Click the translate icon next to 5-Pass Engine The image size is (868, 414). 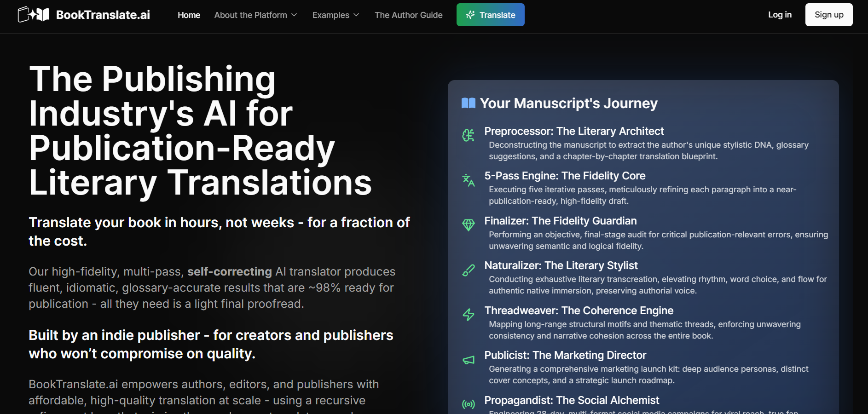(469, 180)
